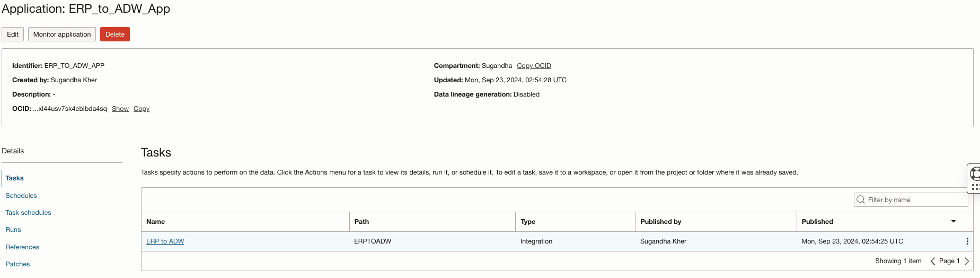The image size is (980, 278).
Task: Click the Edit button
Action: point(13,34)
